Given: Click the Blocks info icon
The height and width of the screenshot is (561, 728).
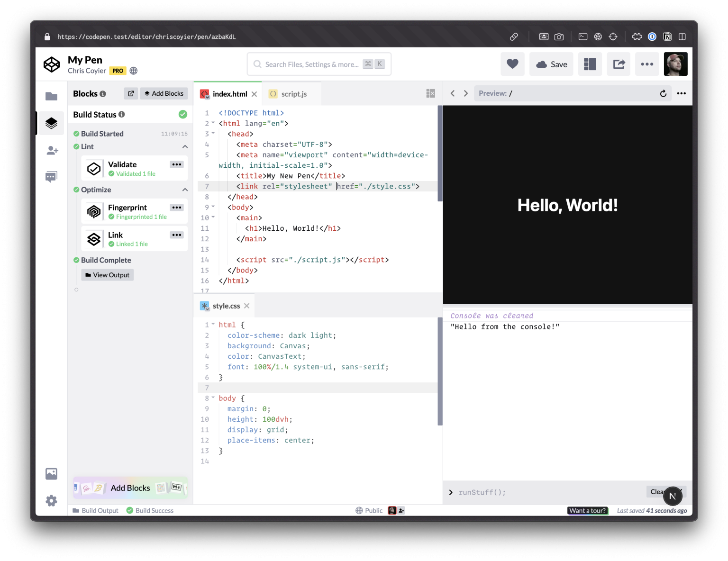Looking at the screenshot, I should click(x=103, y=94).
